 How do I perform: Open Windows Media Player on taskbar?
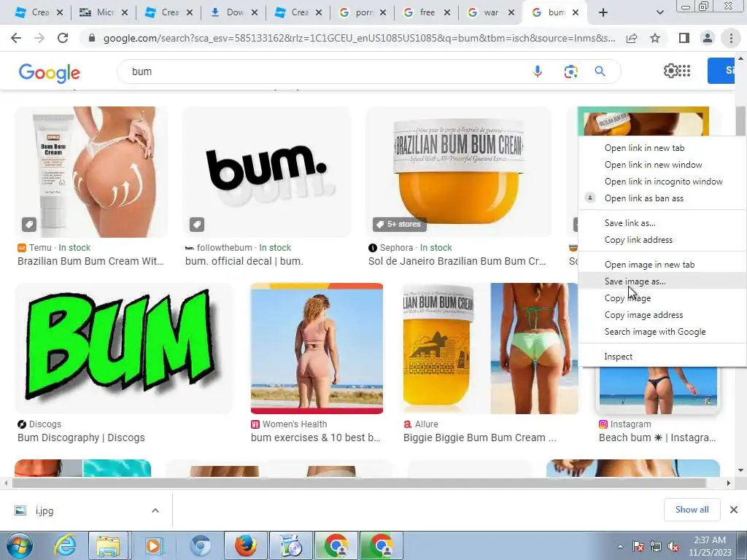point(153,545)
